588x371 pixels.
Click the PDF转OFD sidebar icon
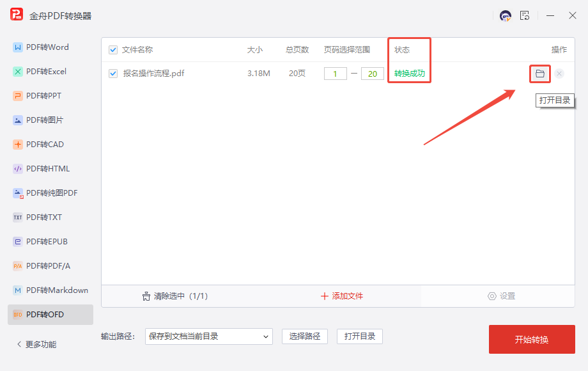tap(18, 315)
